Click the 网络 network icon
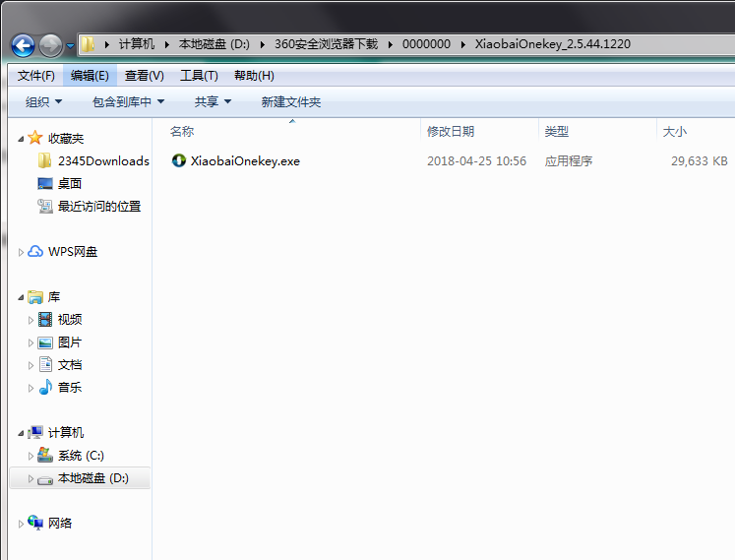This screenshot has width=735, height=560. (35, 523)
